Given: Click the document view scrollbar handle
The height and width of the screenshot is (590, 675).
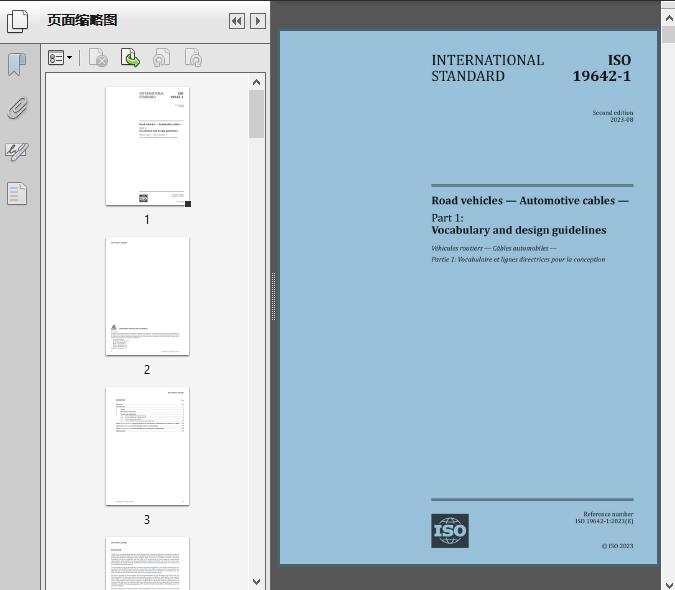Looking at the screenshot, I should (669, 34).
